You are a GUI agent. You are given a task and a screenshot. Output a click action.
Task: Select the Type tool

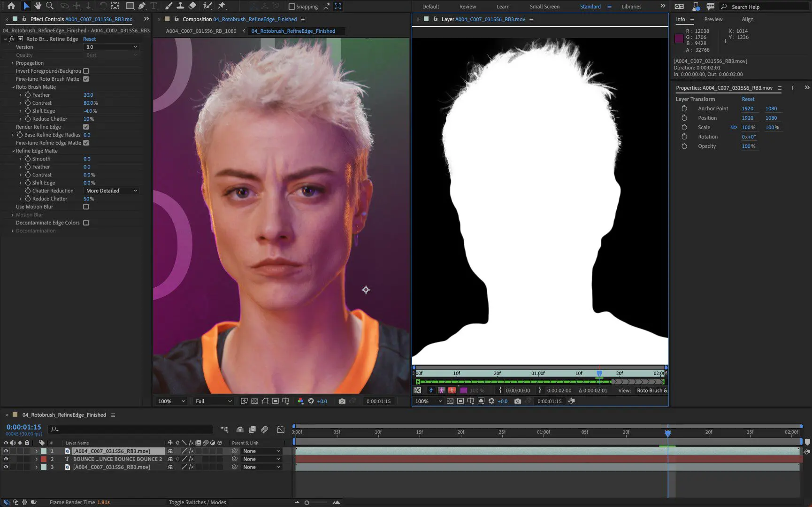153,6
